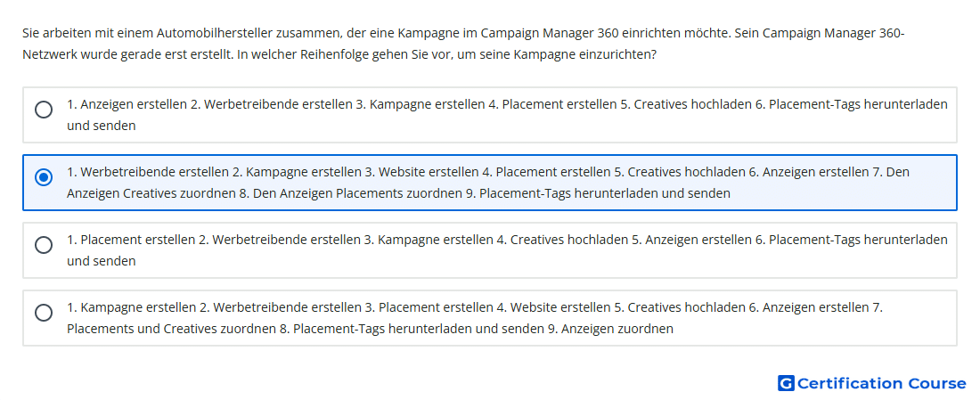Click the blue G logo icon

786,383
